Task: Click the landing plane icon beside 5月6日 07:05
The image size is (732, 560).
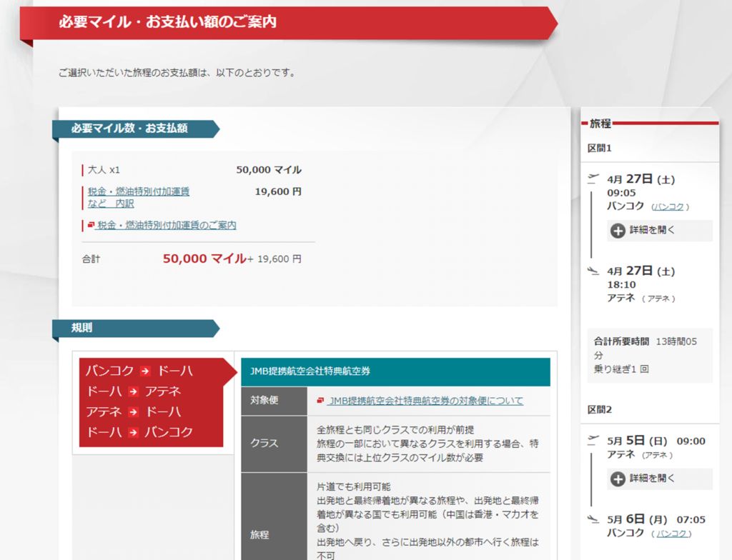Action: [592, 519]
